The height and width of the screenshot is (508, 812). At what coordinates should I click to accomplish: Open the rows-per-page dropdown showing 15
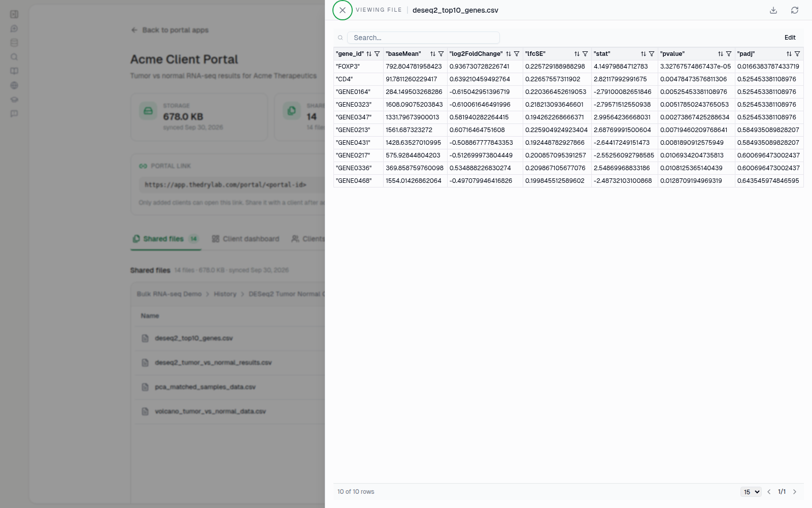point(751,492)
